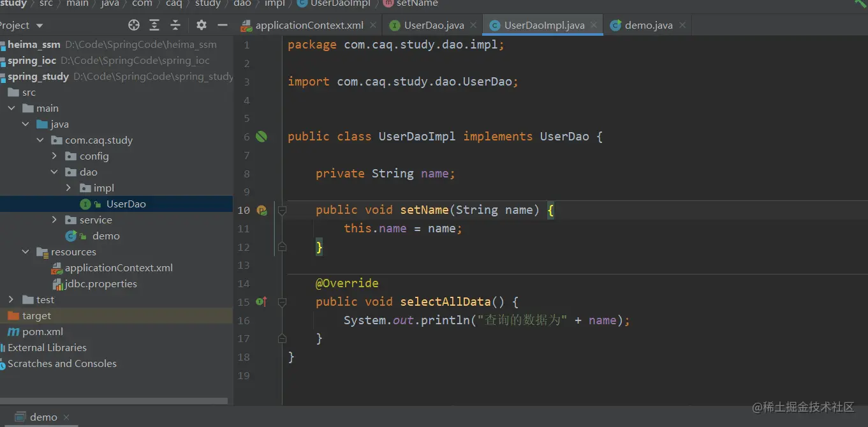Image resolution: width=868 pixels, height=427 pixels.
Task: Fold the selectAllData method at line 15
Action: tap(282, 301)
